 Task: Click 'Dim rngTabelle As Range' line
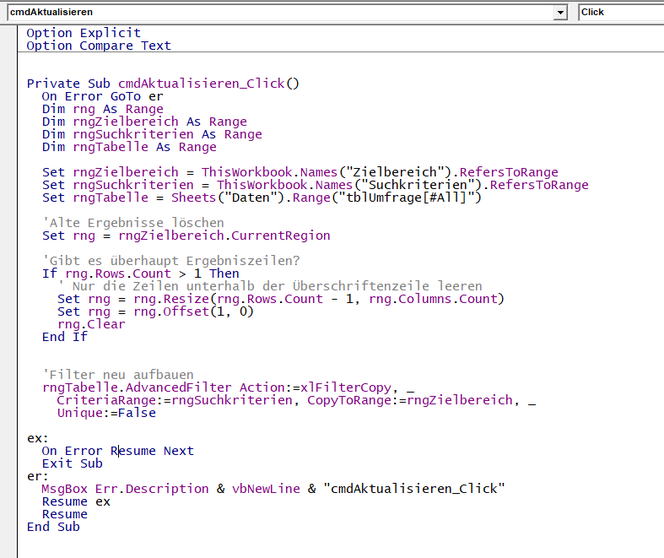129,147
